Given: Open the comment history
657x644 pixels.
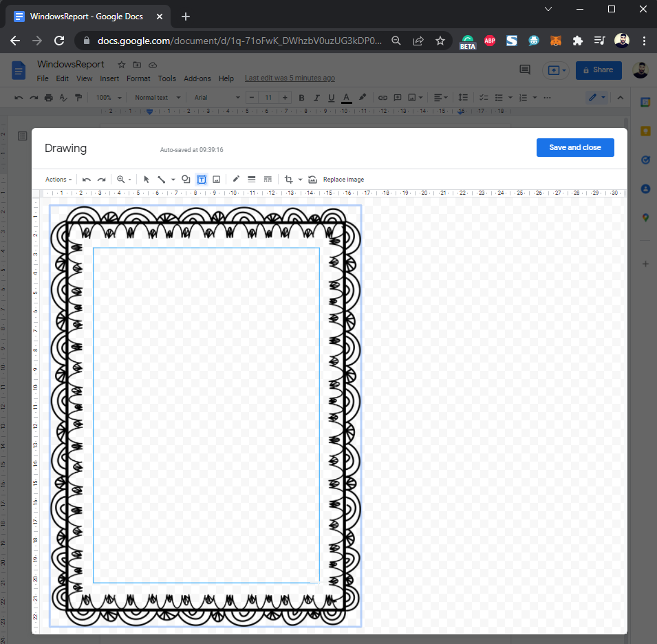Looking at the screenshot, I should (525, 70).
